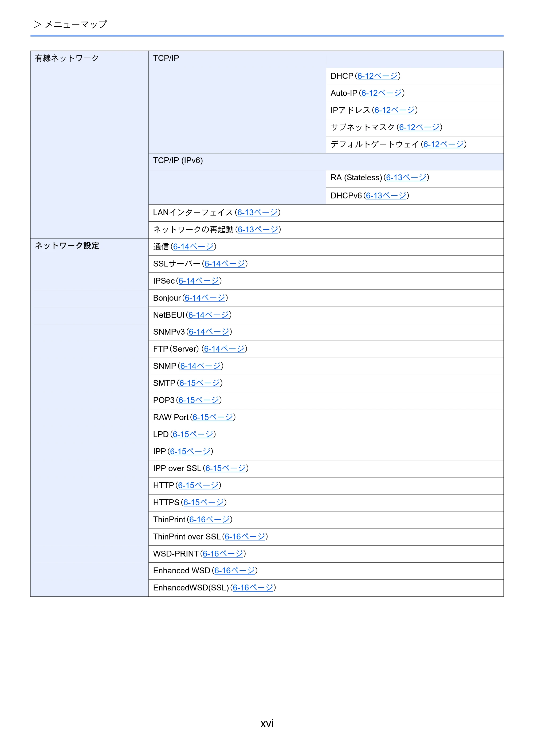Click the 通信 6-14ページ link
534x756 pixels.
coord(193,247)
